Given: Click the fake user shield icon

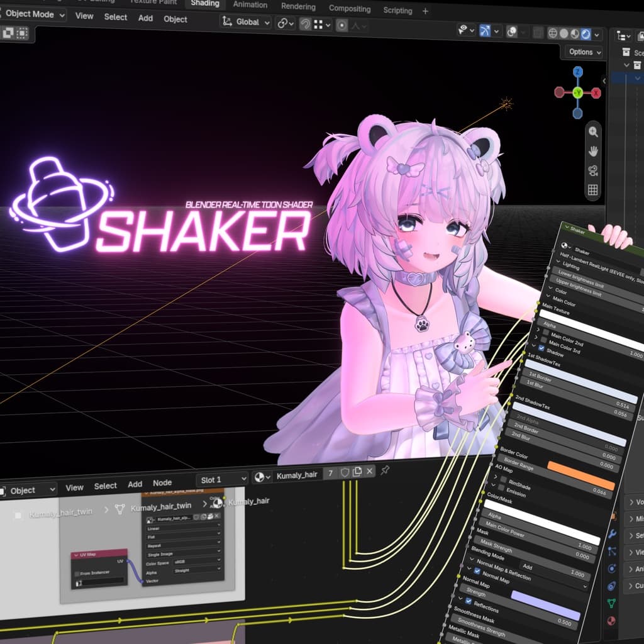Looking at the screenshot, I should (x=345, y=473).
